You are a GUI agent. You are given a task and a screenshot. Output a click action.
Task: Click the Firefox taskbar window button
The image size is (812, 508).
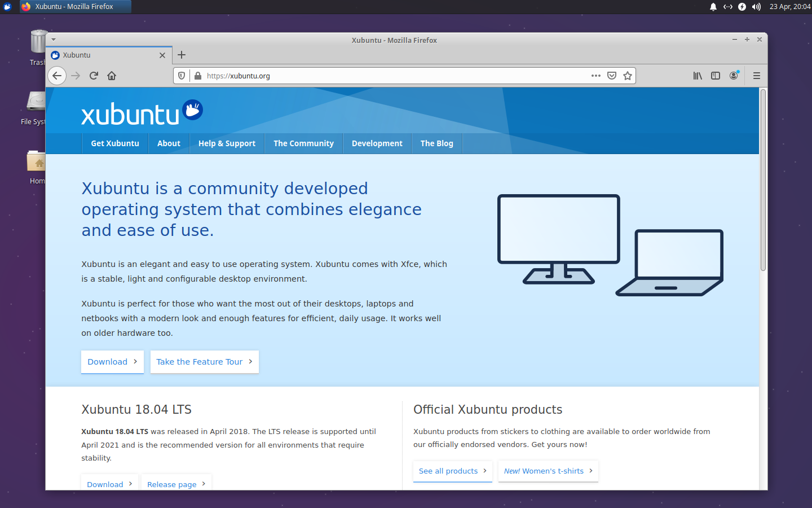75,7
